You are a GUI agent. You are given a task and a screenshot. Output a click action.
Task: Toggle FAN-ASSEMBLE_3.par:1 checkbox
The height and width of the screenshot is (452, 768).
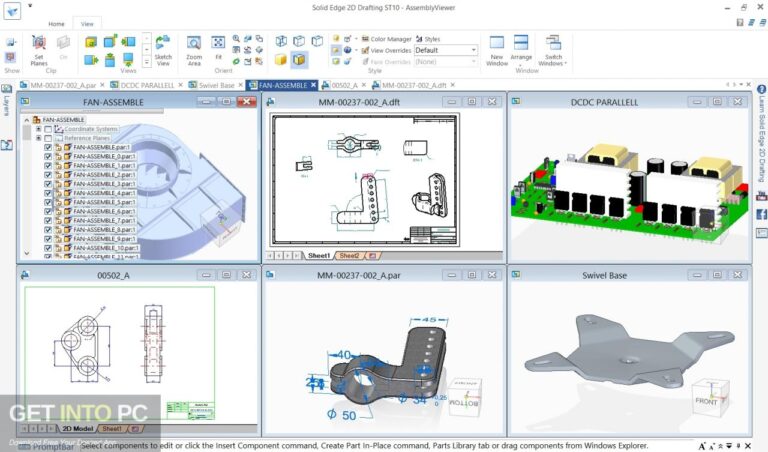click(48, 184)
